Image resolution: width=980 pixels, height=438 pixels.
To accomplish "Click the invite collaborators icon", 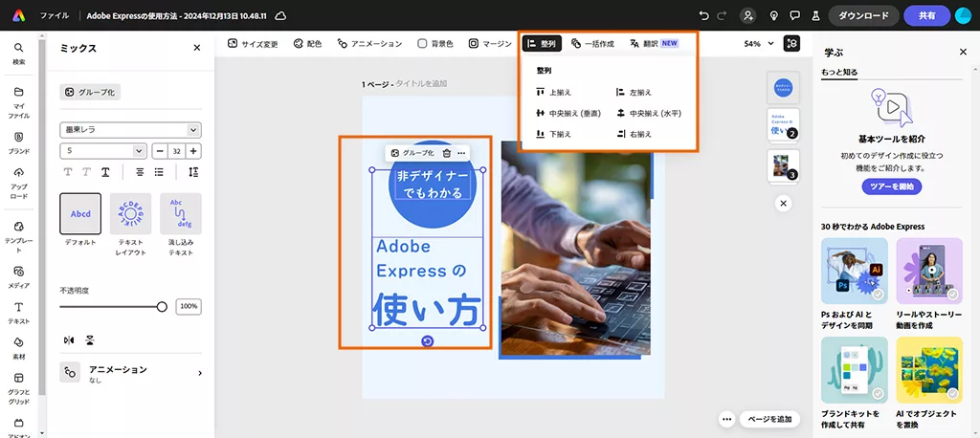I will point(747,15).
